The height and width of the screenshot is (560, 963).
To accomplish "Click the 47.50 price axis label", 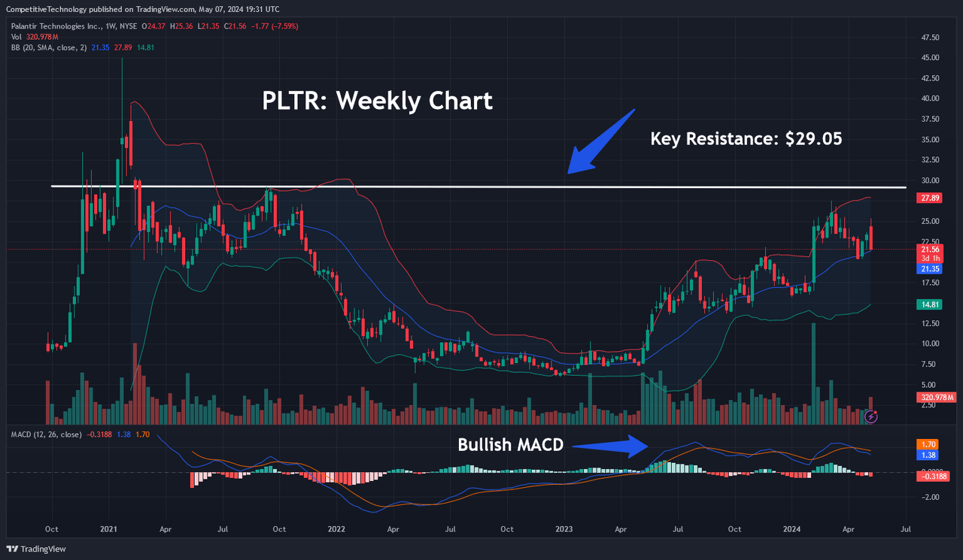I will coord(930,37).
